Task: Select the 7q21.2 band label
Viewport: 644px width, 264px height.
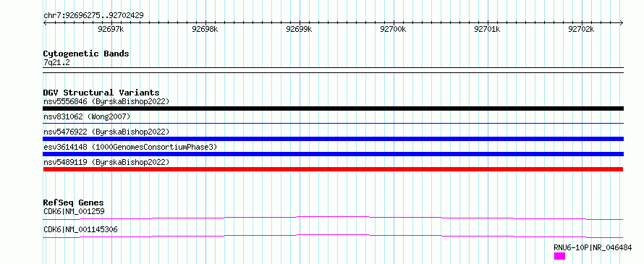Action: (x=56, y=62)
